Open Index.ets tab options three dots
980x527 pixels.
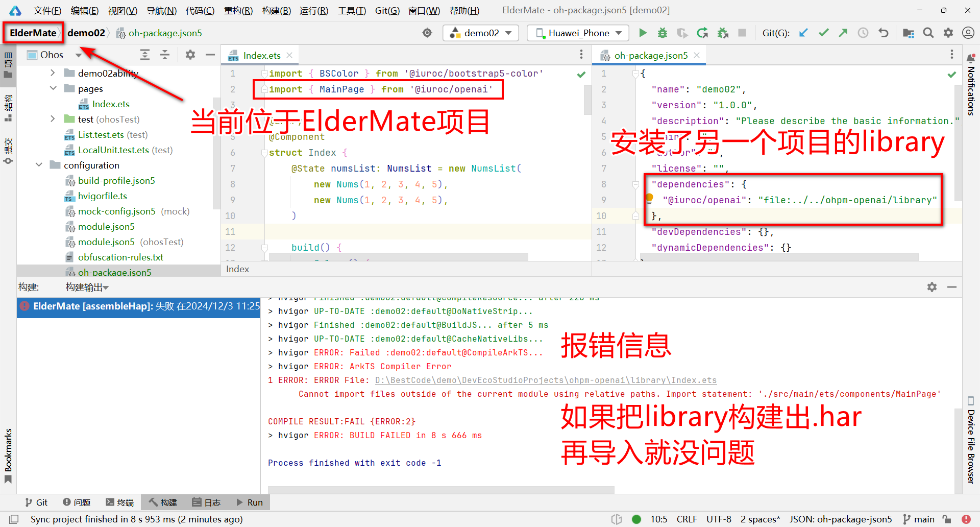pyautogui.click(x=581, y=55)
